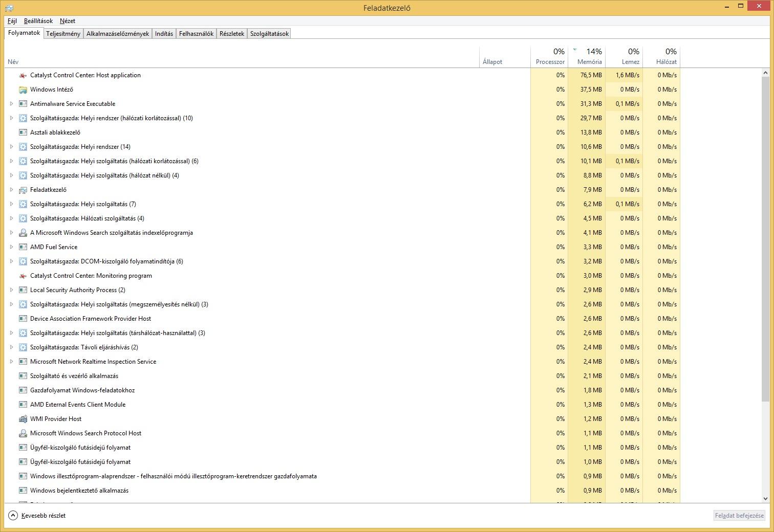Sort by the Hálózat column header
Screen dimensions: 774x532
[661, 57]
